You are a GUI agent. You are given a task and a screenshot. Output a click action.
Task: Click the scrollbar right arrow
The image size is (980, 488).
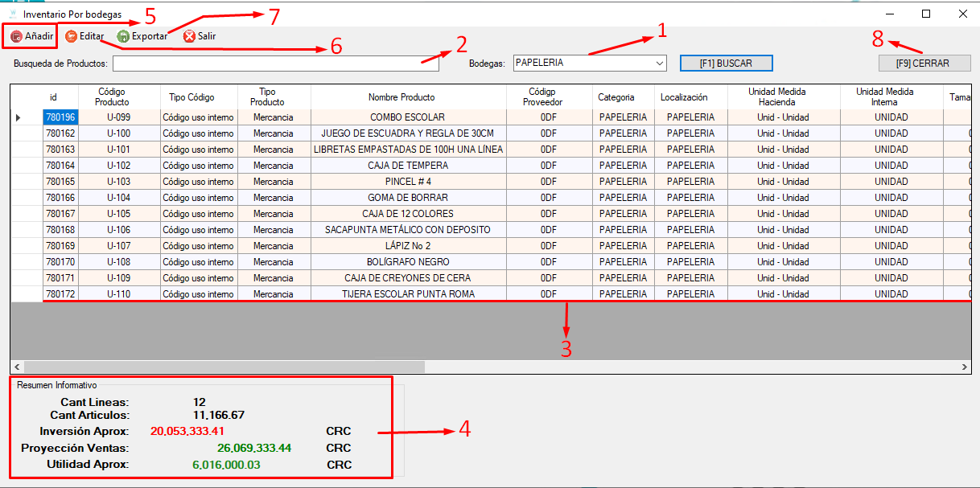point(966,367)
